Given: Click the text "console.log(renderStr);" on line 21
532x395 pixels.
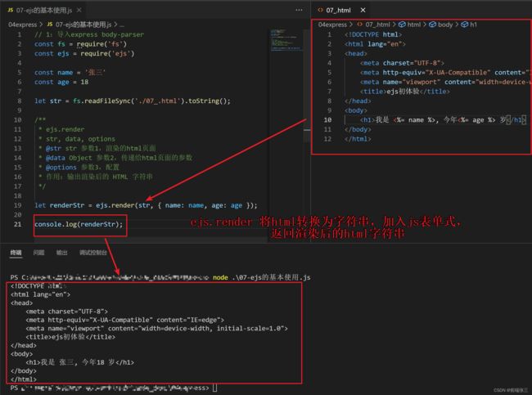Looking at the screenshot, I should (x=79, y=224).
